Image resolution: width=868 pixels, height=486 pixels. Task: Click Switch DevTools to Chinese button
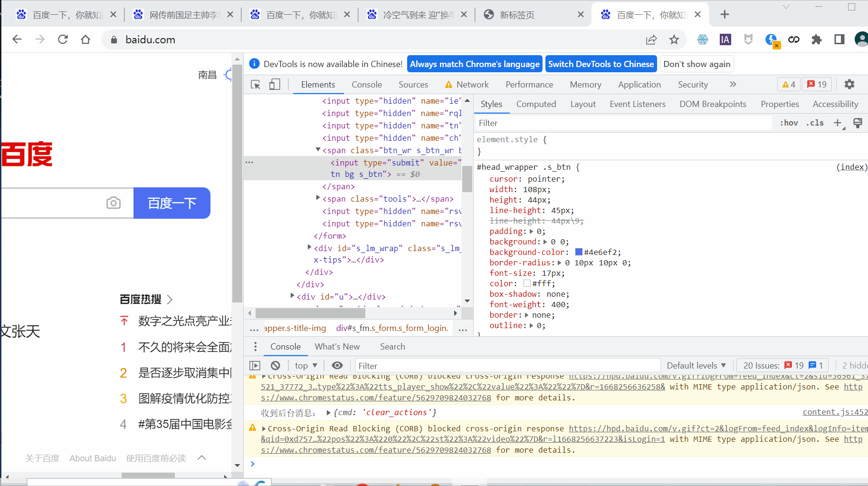pos(601,64)
